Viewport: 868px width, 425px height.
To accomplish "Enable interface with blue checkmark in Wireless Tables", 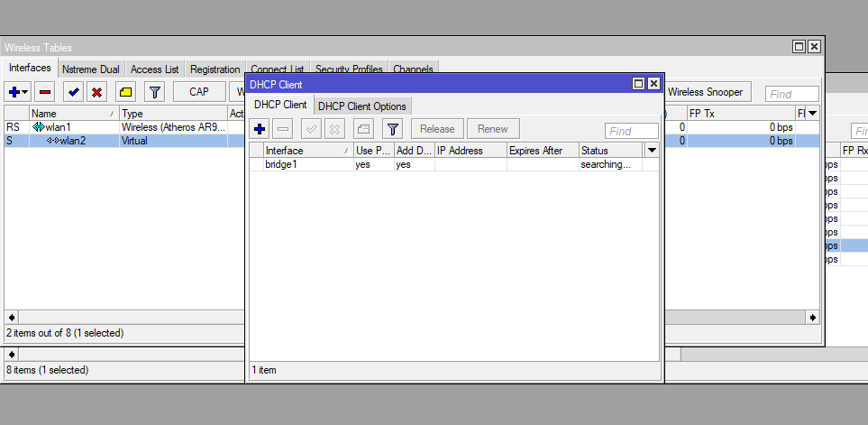I will 73,92.
